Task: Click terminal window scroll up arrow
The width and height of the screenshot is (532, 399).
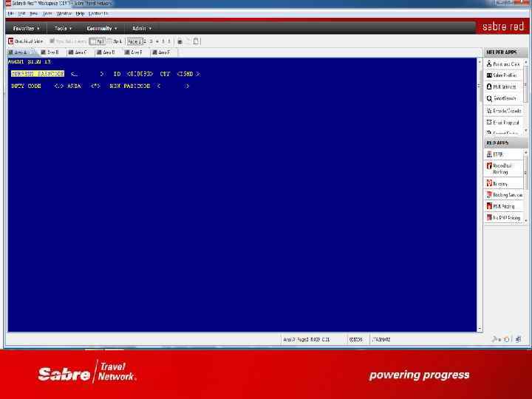Action: tap(480, 62)
